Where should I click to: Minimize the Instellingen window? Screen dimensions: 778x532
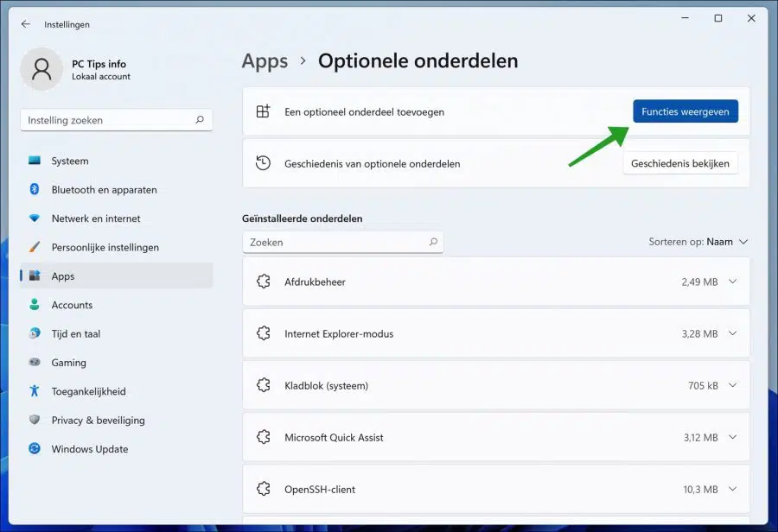tap(686, 18)
